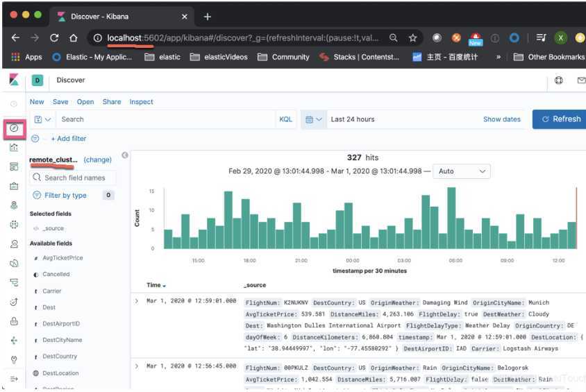Select the DestCountry field
This screenshot has height=392, width=586.
pos(60,357)
